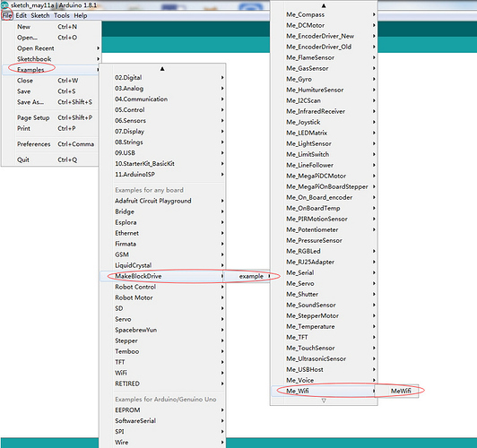The height and width of the screenshot is (448, 477).
Task: Select the MeWifi example sketch
Action: tap(401, 391)
